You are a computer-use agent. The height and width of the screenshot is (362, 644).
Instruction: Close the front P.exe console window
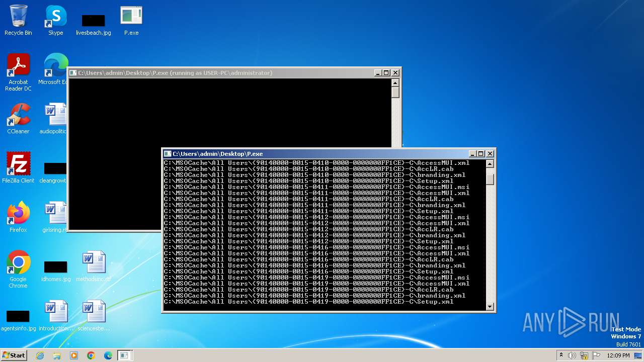coord(490,154)
